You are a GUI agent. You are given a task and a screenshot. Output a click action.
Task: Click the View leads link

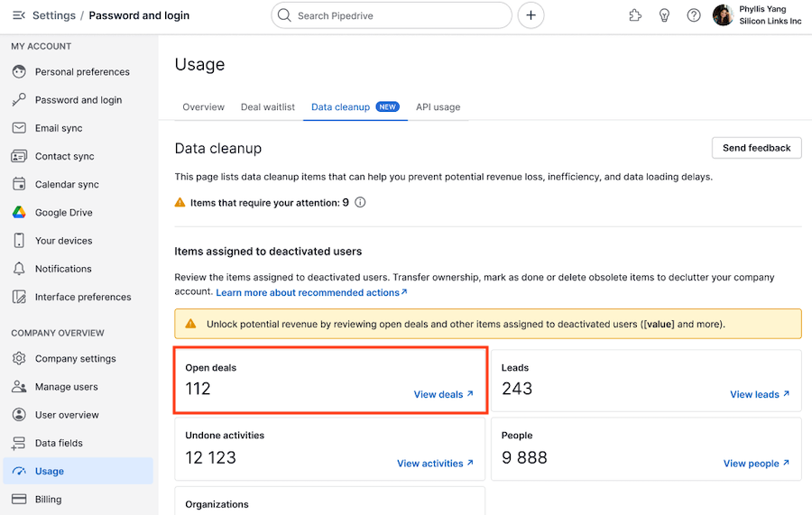(x=760, y=394)
